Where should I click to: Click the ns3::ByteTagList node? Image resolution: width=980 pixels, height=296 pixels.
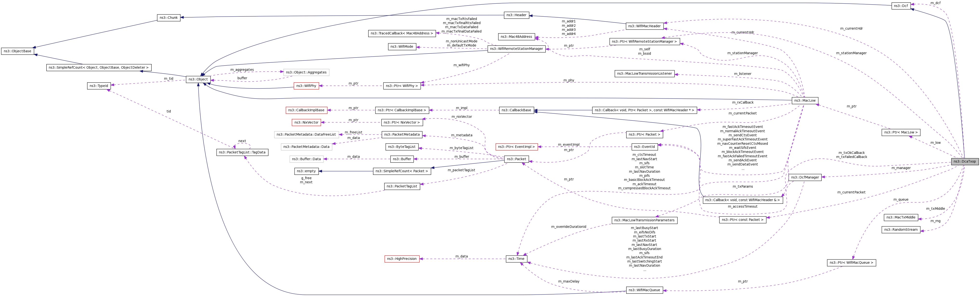(402, 147)
